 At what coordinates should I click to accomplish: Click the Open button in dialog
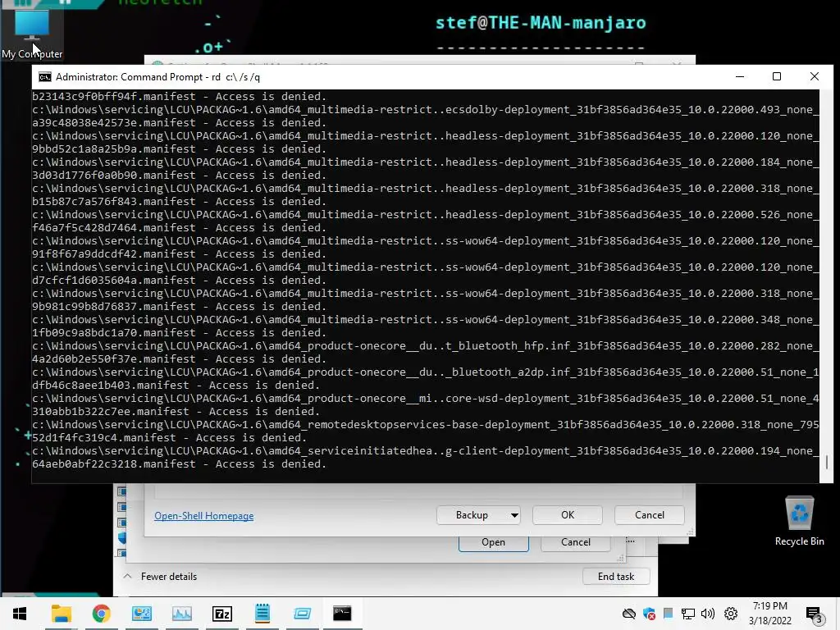[493, 542]
